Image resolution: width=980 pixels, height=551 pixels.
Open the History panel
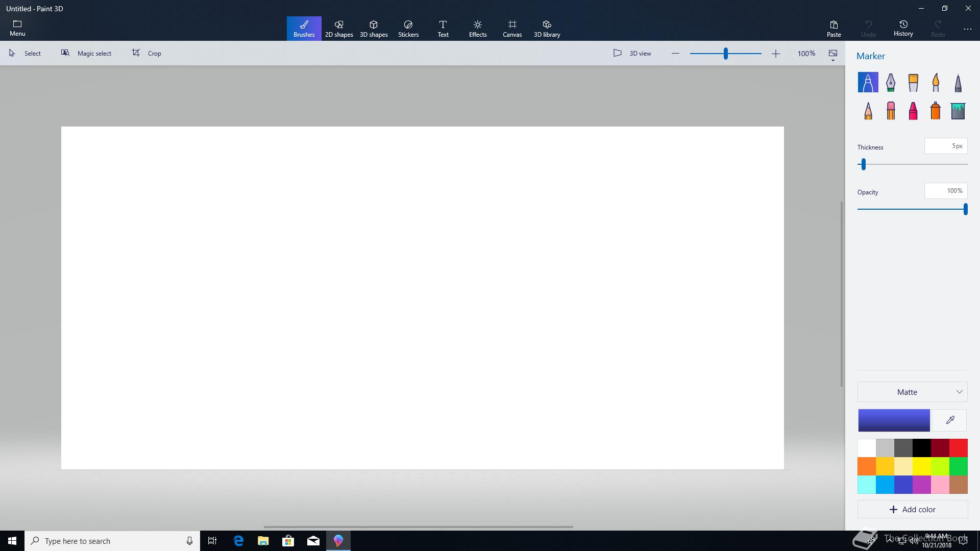[x=903, y=28]
